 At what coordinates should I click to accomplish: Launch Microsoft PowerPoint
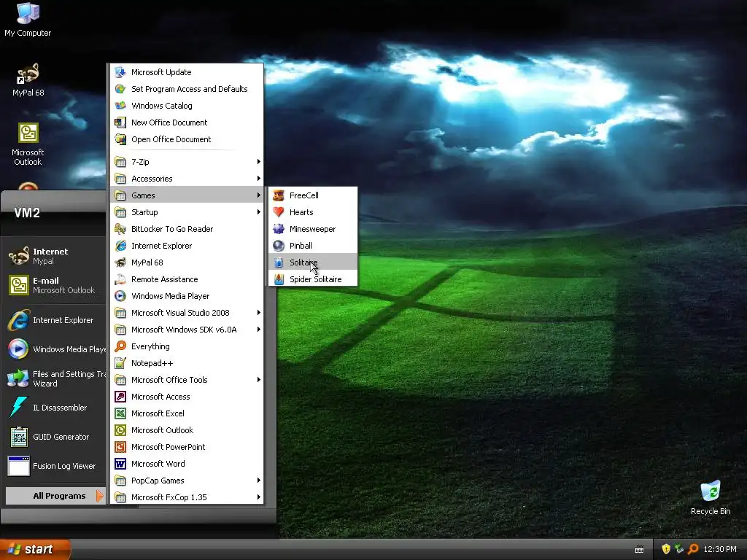tap(187, 447)
